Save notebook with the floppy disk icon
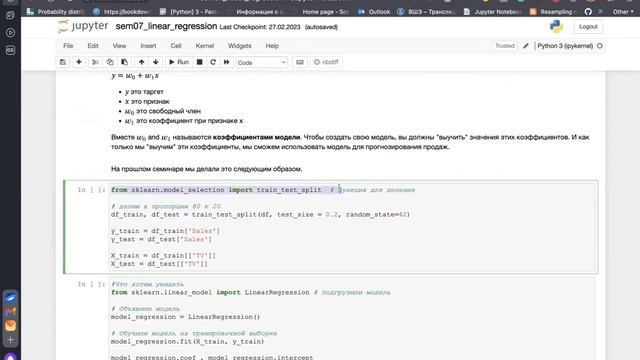The width and height of the screenshot is (640, 360). click(62, 62)
